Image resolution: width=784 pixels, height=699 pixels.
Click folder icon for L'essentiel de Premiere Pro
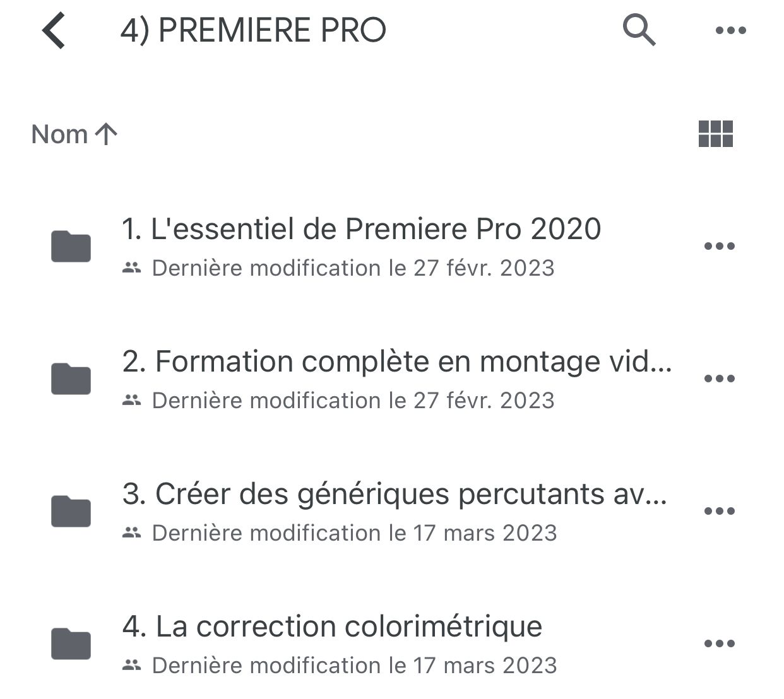71,246
